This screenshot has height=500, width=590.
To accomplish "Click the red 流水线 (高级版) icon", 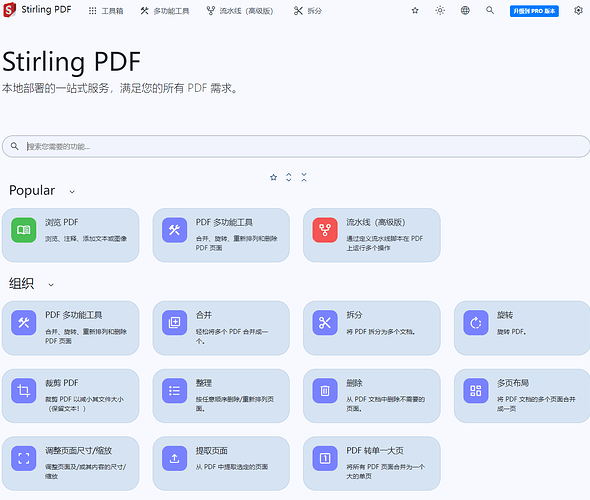I will click(x=325, y=230).
